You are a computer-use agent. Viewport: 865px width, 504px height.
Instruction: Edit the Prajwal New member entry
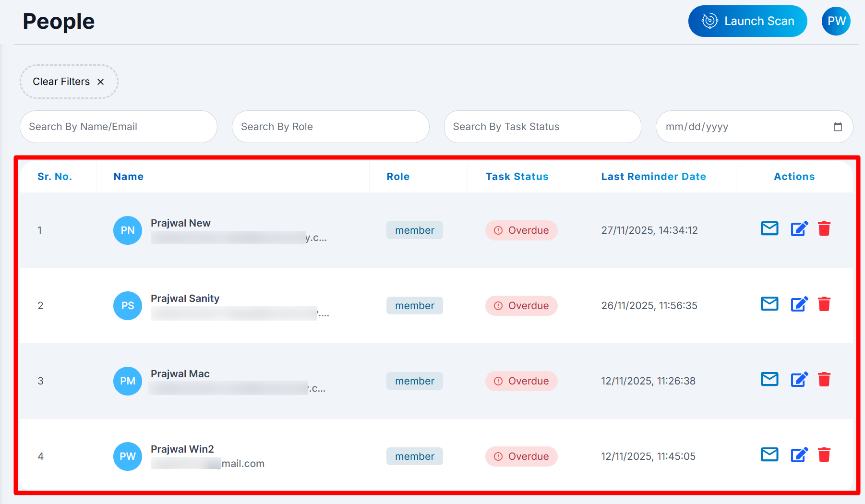[799, 229]
